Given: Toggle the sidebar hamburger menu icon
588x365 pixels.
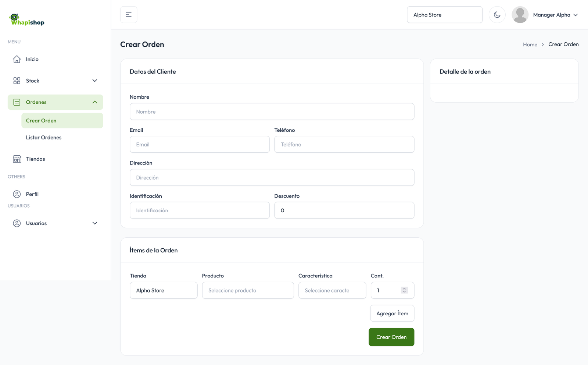Looking at the screenshot, I should pos(129,15).
